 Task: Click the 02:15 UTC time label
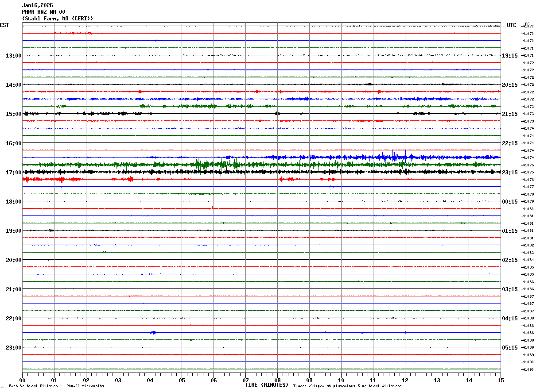(510, 260)
